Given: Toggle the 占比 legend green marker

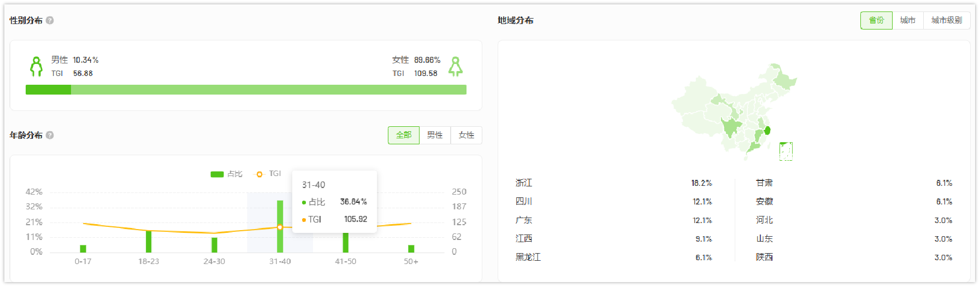Looking at the screenshot, I should 217,174.
